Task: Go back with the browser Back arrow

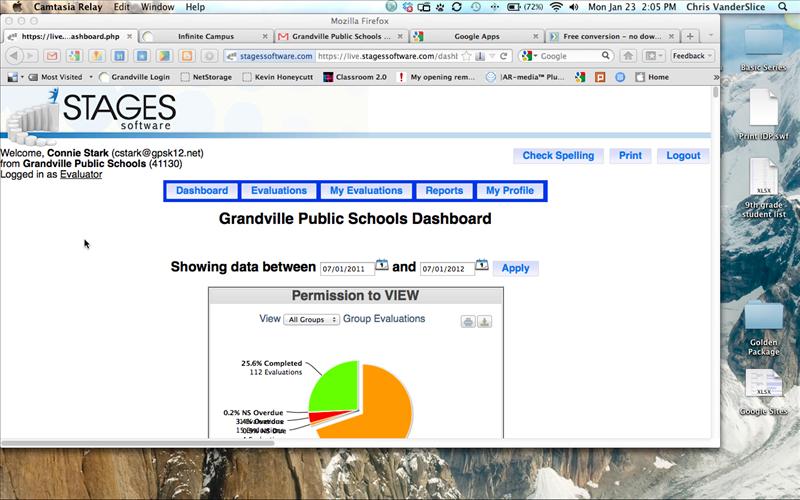Action: tap(14, 56)
